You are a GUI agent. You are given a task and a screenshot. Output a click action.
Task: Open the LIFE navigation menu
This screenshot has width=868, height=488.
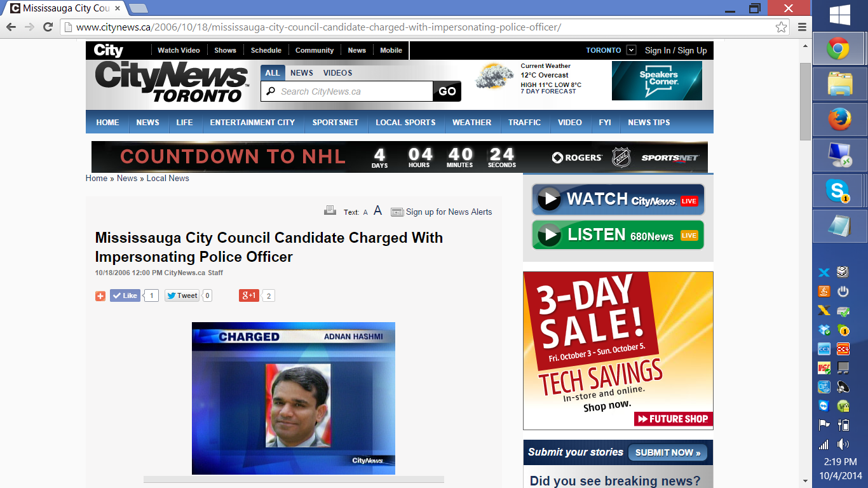(184, 122)
